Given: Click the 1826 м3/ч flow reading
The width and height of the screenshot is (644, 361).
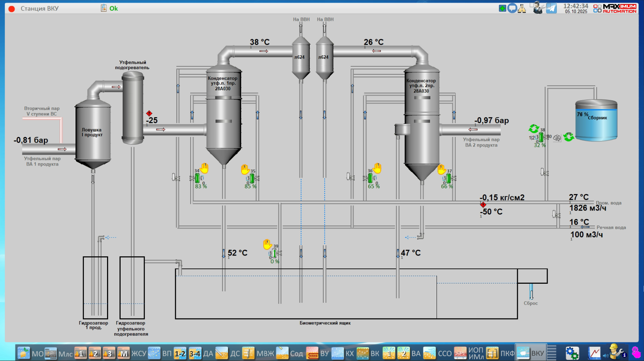Looking at the screenshot, I should tap(588, 208).
